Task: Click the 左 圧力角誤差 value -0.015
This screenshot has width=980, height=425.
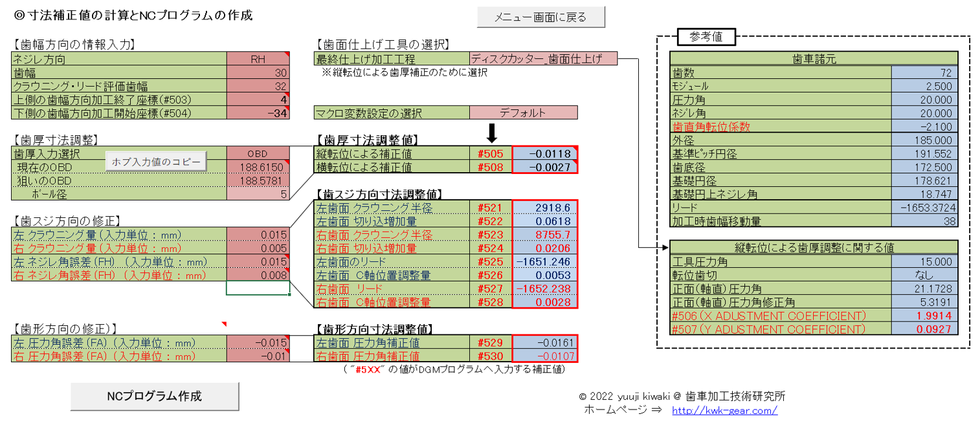Action: (258, 343)
